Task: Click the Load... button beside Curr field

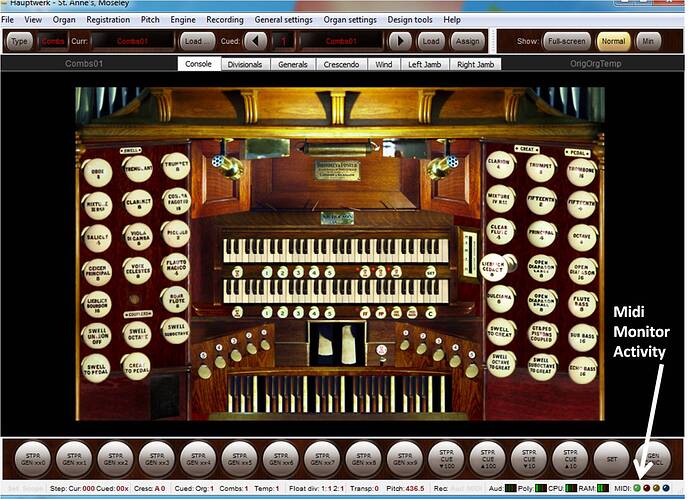Action: point(197,41)
